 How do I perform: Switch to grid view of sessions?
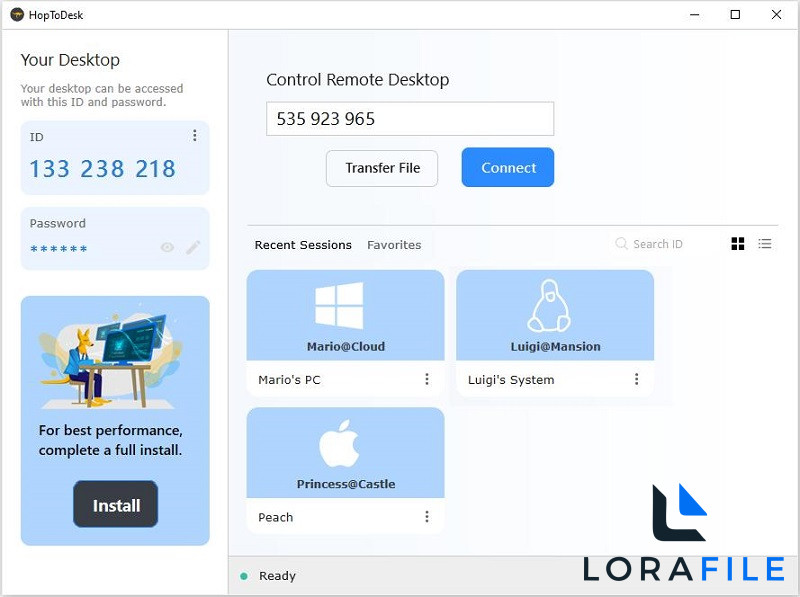point(738,244)
